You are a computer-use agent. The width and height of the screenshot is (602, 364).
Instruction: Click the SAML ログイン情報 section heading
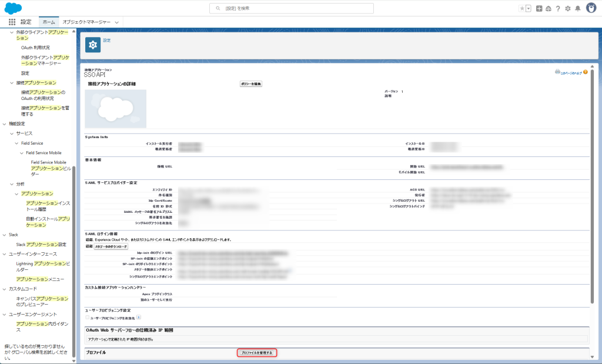[x=101, y=234]
